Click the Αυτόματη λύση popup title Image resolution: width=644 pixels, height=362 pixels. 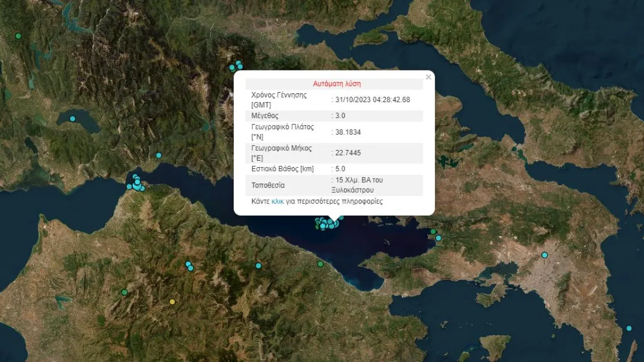(x=337, y=83)
